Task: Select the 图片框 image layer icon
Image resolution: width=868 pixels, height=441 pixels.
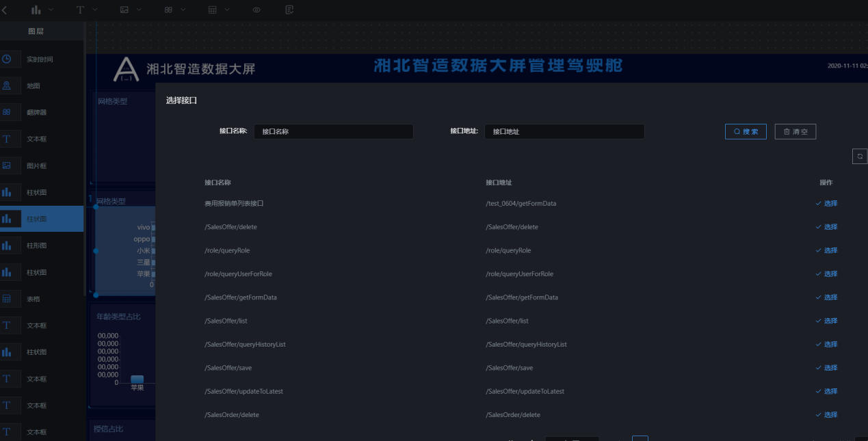Action: (7, 165)
